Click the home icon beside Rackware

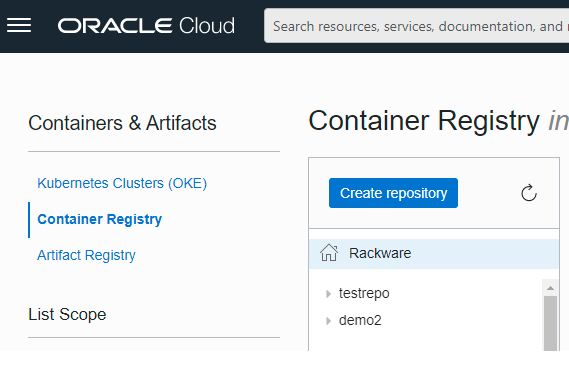click(329, 253)
